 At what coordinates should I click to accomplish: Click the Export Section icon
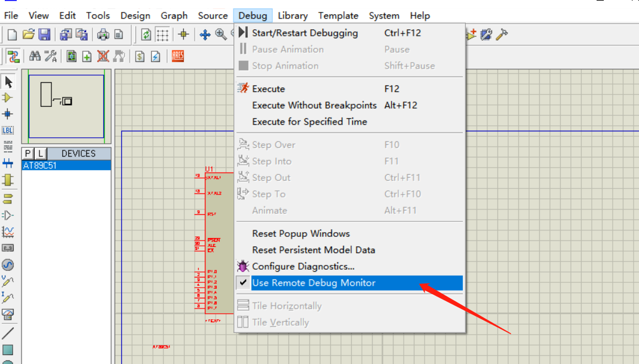point(81,35)
